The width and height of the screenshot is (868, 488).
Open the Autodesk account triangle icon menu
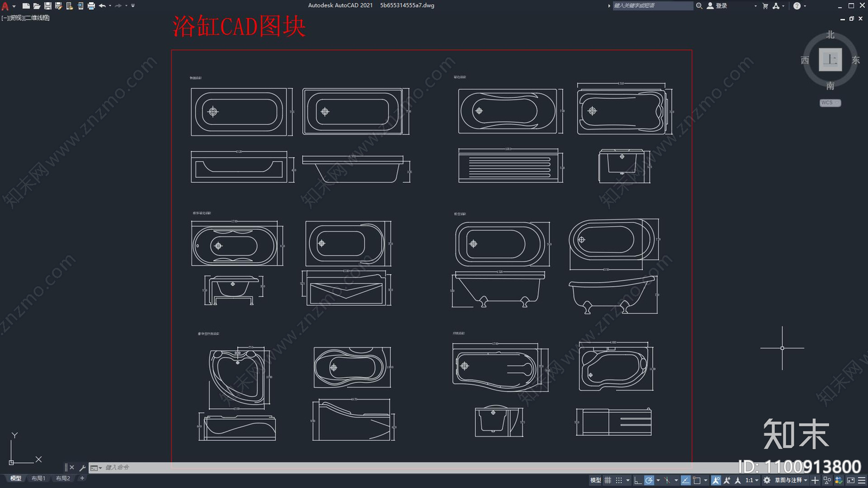pos(776,5)
